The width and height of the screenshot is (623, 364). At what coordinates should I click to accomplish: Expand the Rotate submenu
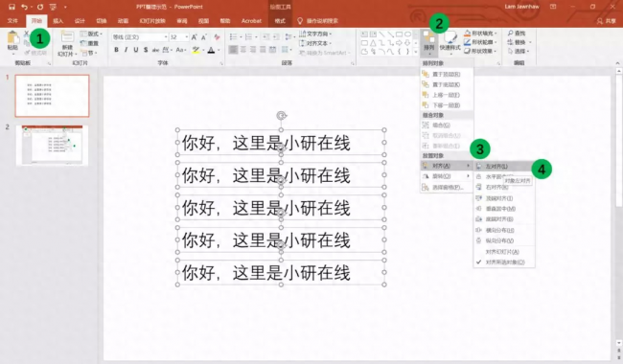pyautogui.click(x=447, y=176)
